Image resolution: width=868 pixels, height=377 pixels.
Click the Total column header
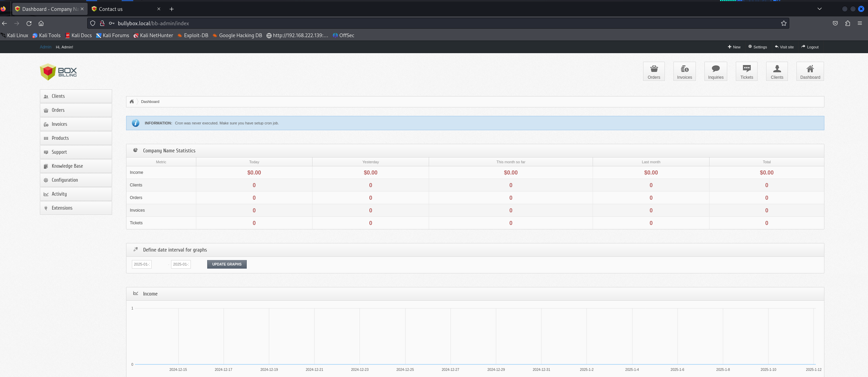click(x=766, y=162)
